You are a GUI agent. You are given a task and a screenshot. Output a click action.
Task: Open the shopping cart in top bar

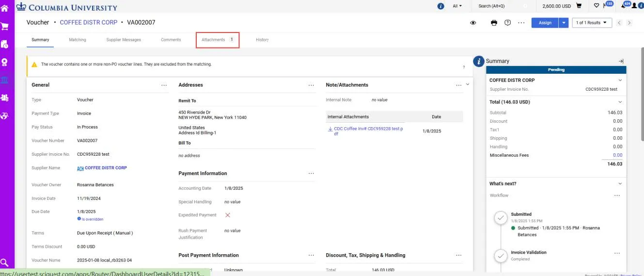point(579,6)
